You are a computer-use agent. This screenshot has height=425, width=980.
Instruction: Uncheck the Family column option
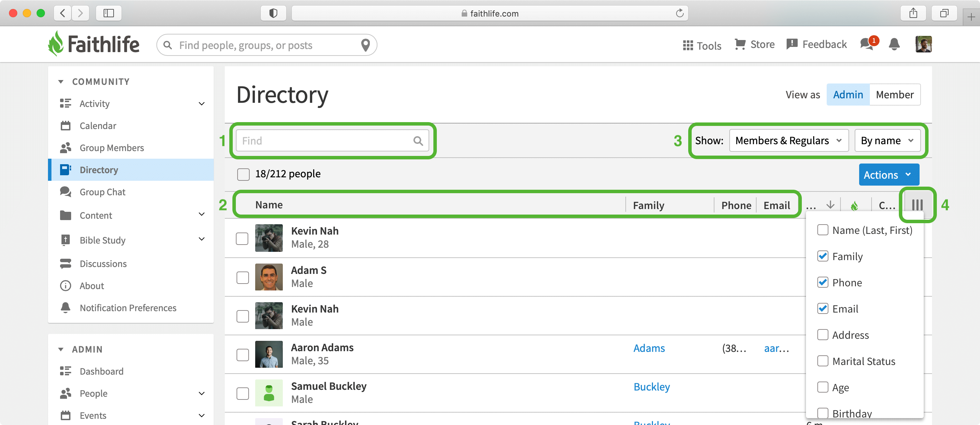[823, 256]
